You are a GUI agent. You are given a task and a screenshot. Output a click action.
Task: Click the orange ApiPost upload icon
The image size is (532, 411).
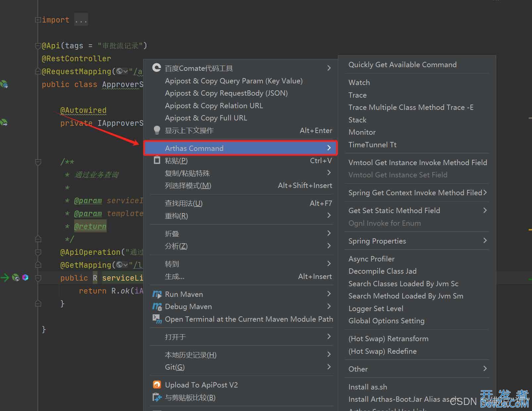point(157,385)
